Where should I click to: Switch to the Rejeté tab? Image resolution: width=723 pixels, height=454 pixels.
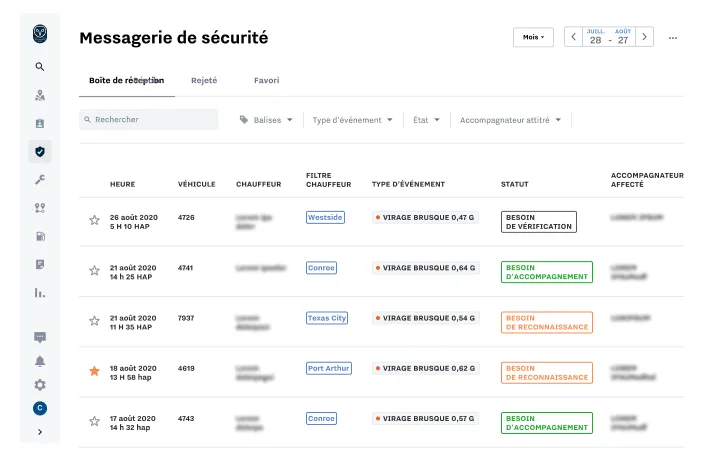pyautogui.click(x=204, y=81)
